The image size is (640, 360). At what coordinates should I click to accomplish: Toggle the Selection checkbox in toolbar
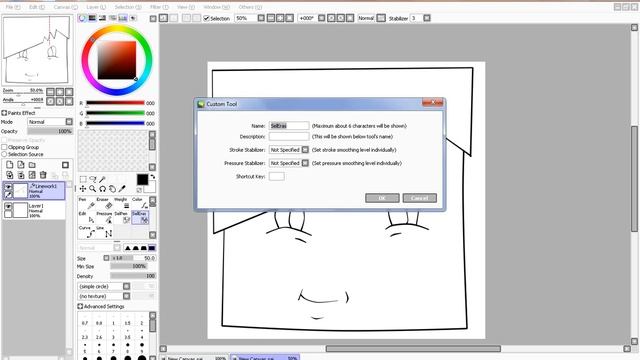tap(207, 18)
